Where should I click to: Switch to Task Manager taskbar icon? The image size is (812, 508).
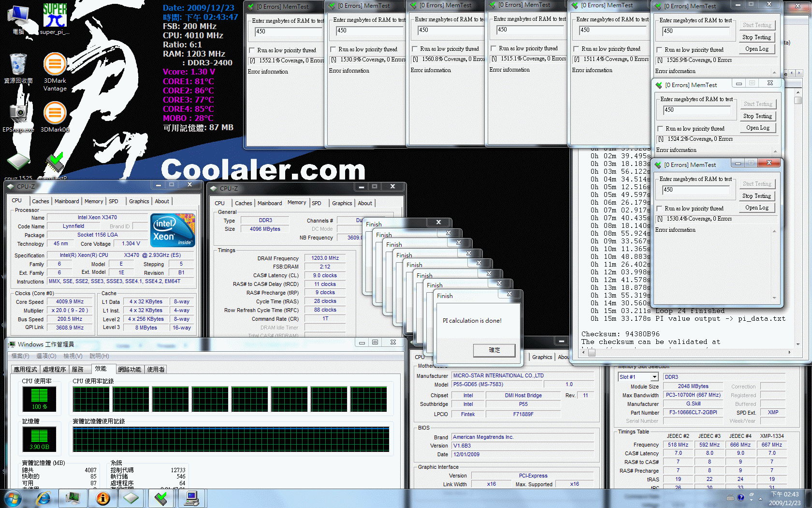point(73,498)
